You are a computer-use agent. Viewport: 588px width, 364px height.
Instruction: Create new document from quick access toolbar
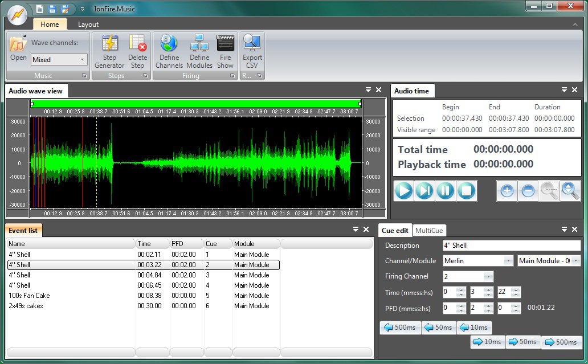tap(40, 9)
